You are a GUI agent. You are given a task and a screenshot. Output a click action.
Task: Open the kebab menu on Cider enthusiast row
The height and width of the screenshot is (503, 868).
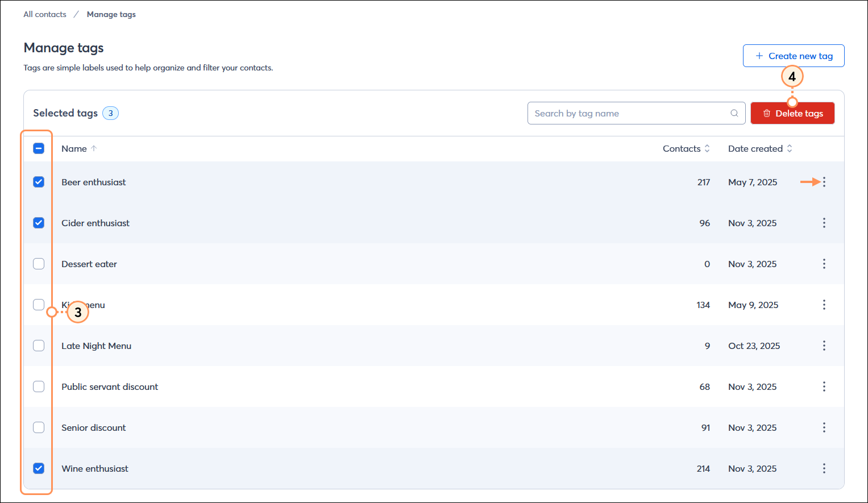click(824, 223)
